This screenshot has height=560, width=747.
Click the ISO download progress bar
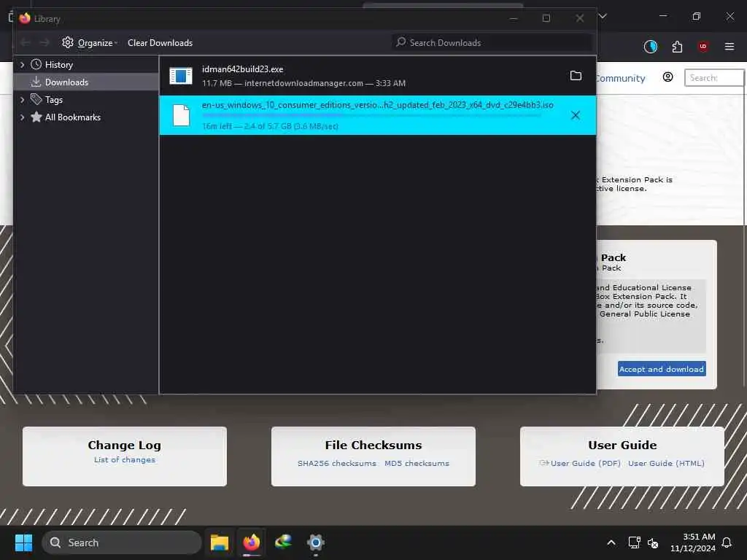point(371,114)
